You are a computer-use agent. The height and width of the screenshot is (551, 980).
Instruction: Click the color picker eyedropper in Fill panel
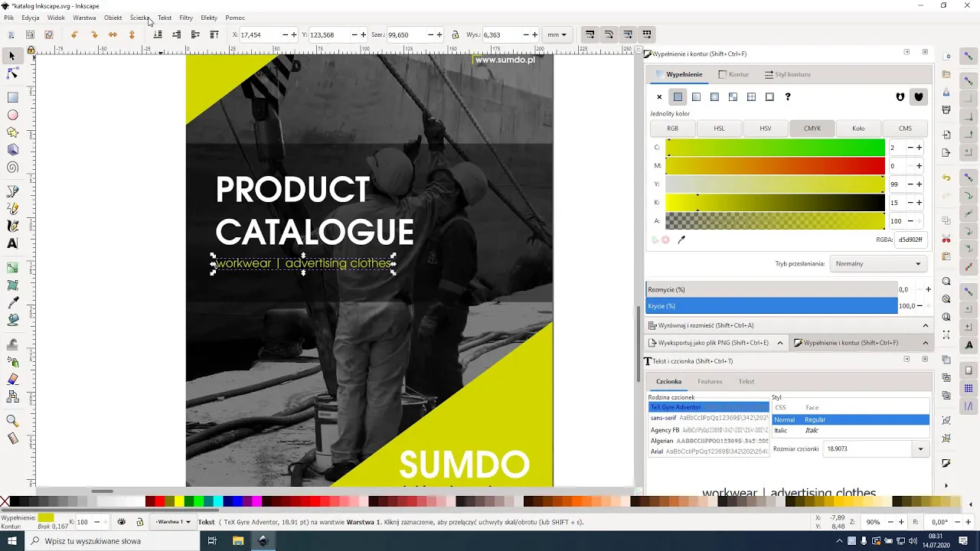(681, 240)
